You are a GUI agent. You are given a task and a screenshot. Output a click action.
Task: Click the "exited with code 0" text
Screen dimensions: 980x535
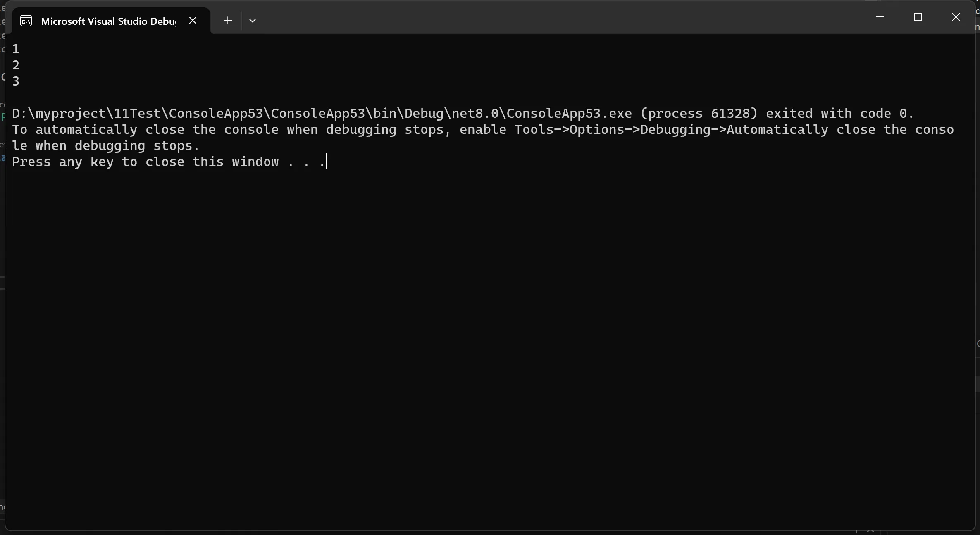tap(839, 114)
